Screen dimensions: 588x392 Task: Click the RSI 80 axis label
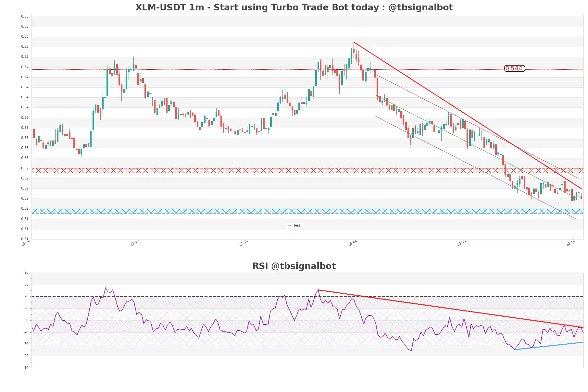click(x=26, y=285)
